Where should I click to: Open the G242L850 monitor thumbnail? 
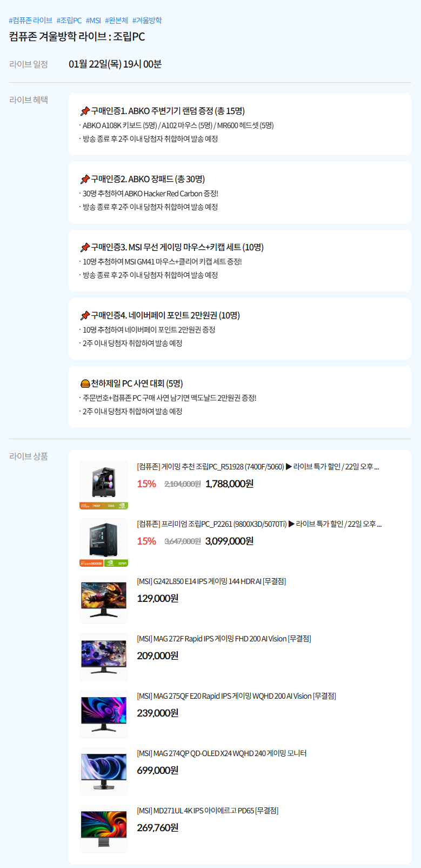104,600
